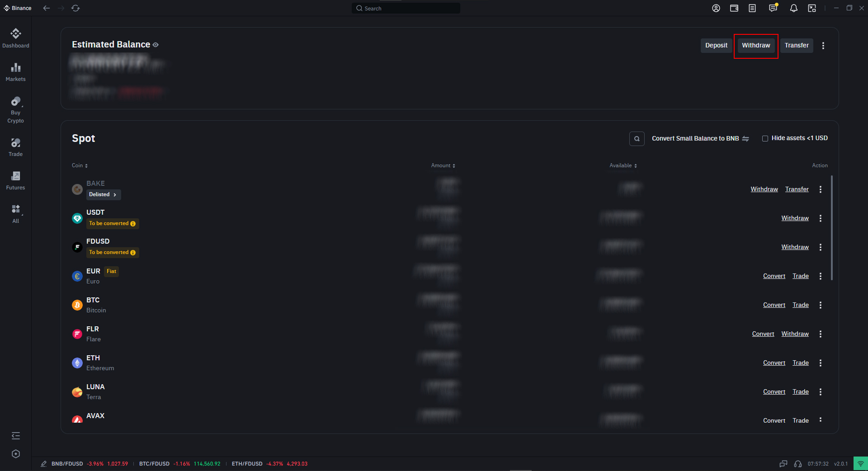Open support headset icon in status bar
This screenshot has height=471, width=868.
798,464
